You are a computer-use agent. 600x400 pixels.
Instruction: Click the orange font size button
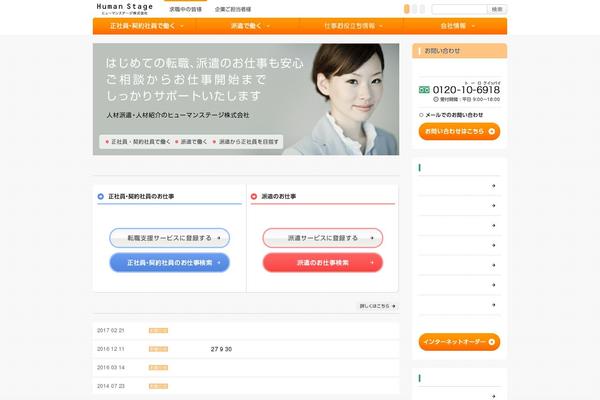click(406, 9)
